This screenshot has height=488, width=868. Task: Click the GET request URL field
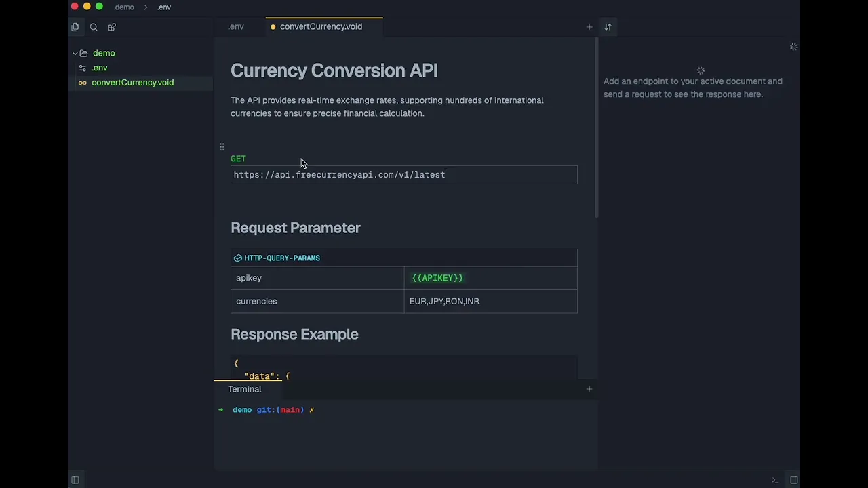click(403, 175)
